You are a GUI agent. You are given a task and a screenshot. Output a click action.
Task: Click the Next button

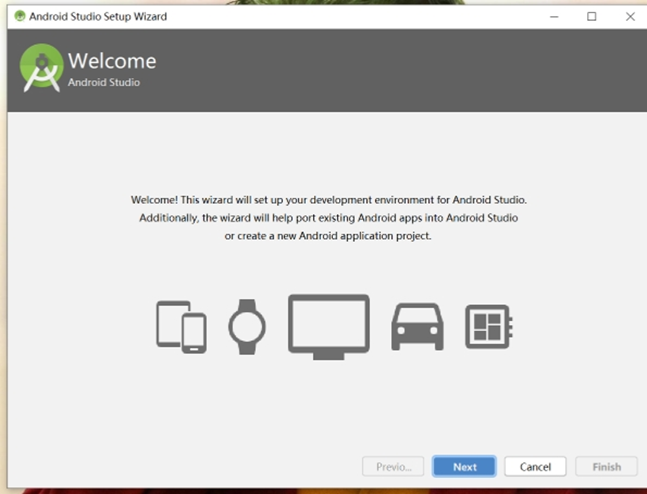tap(464, 467)
